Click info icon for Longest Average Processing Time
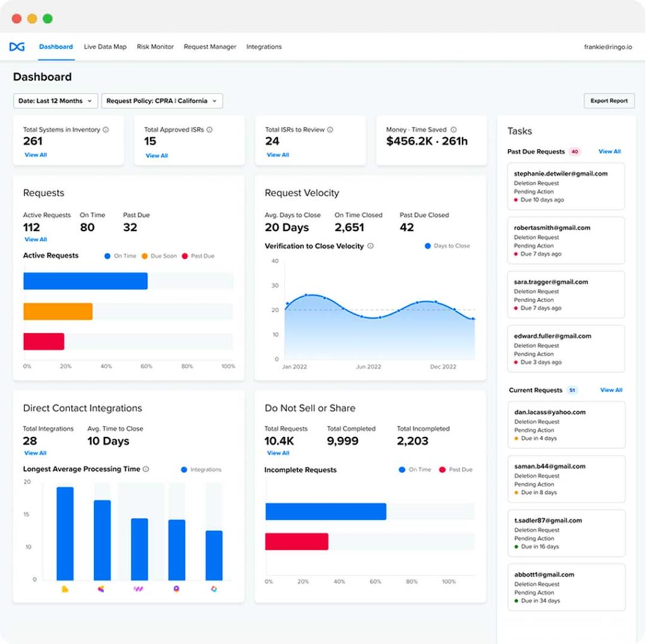Viewport: 646px width, 644px height. pyautogui.click(x=146, y=469)
